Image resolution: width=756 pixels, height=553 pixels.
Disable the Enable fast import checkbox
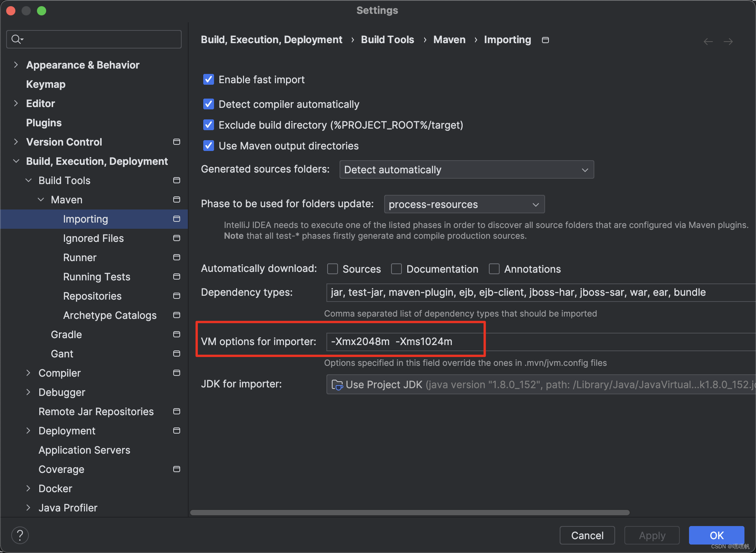pos(208,79)
